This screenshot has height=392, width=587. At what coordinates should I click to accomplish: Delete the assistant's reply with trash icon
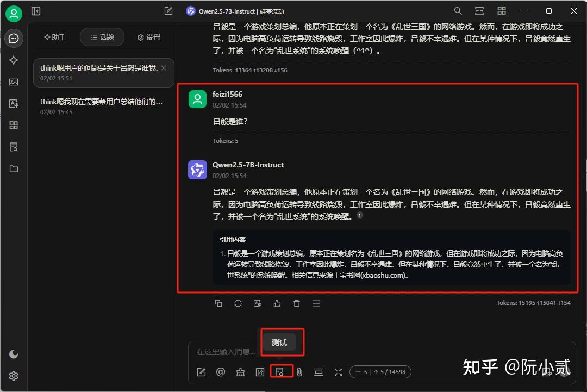(297, 303)
